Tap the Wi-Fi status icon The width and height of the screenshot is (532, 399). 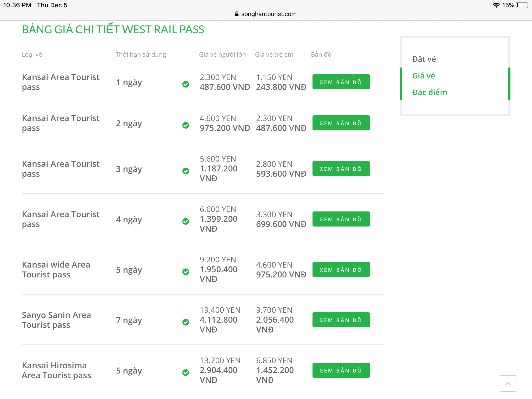tap(496, 5)
